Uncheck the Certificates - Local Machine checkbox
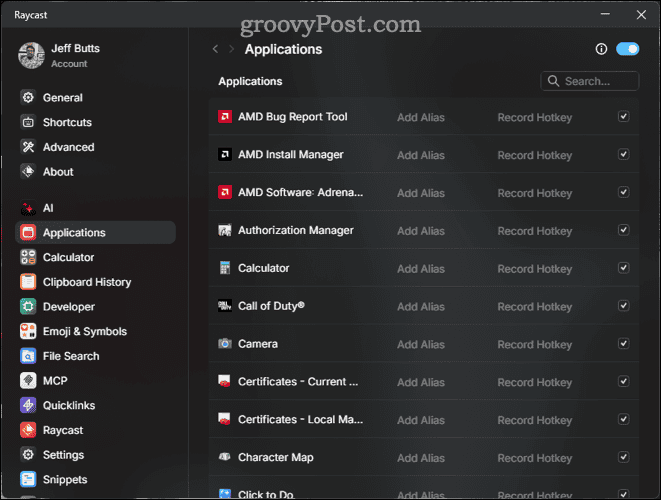This screenshot has width=661, height=500. pos(623,419)
